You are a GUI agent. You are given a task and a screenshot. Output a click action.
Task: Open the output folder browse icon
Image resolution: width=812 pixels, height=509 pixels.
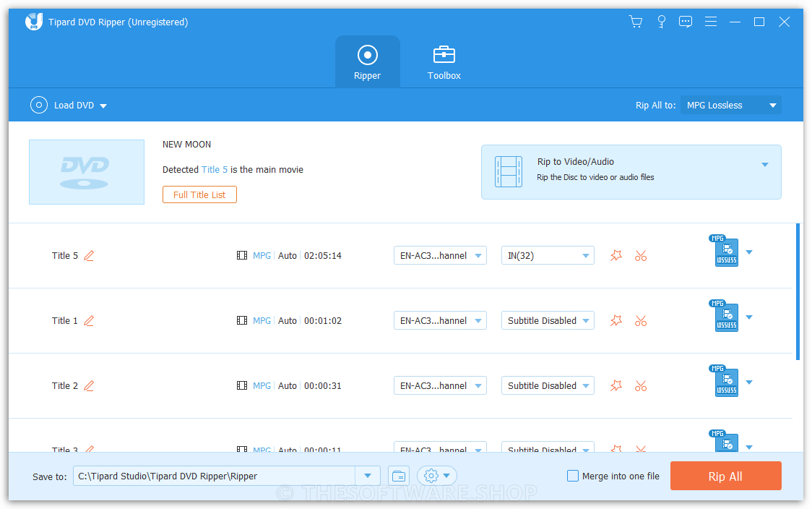399,476
